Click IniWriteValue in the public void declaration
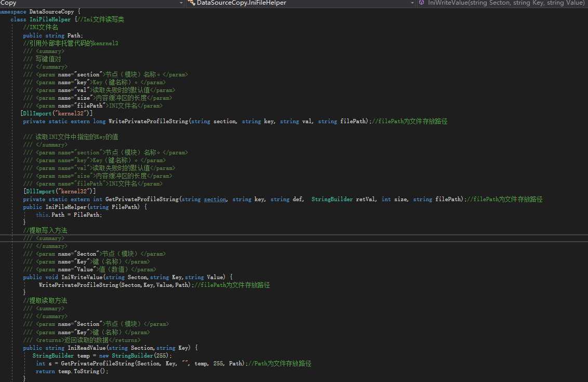The image size is (588, 382). pos(82,278)
